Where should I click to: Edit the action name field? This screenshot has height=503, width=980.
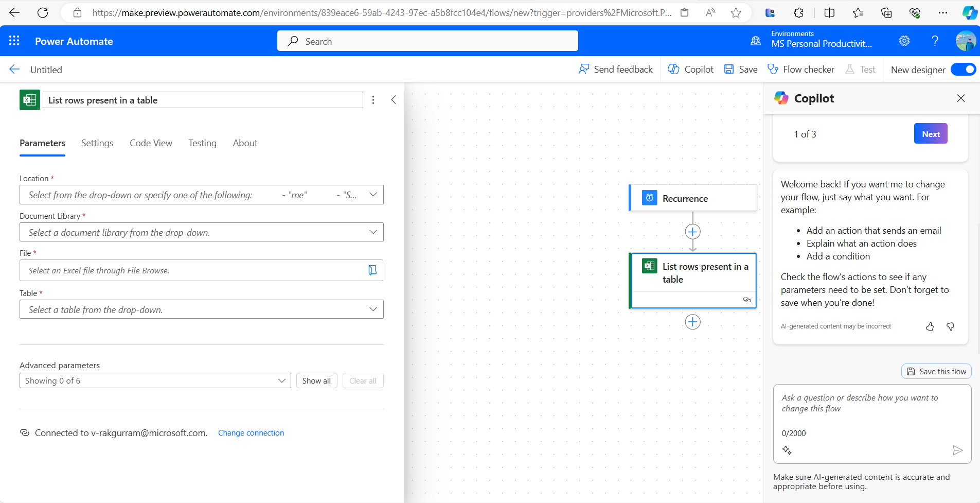pos(203,100)
